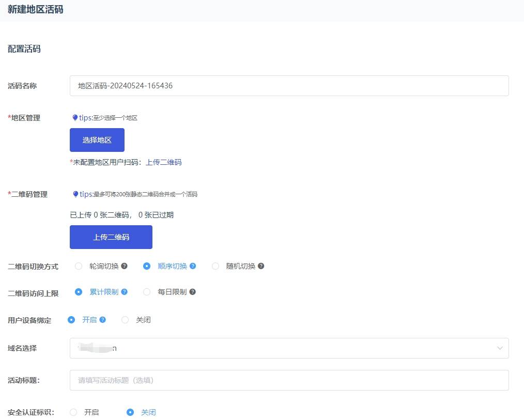Click the tips icon next to 二维码管理
Image resolution: width=524 pixels, height=420 pixels.
tap(75, 194)
